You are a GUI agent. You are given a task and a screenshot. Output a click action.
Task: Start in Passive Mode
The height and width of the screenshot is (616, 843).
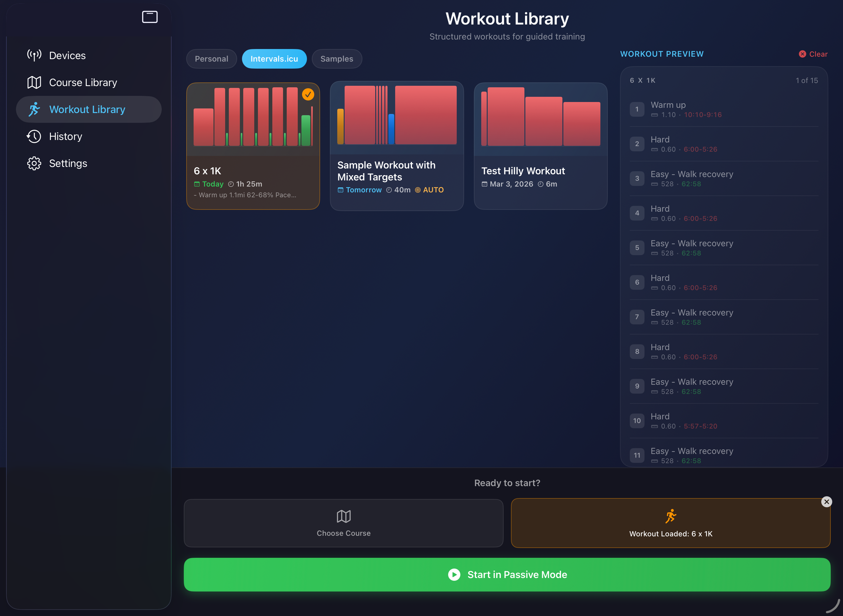(x=507, y=574)
